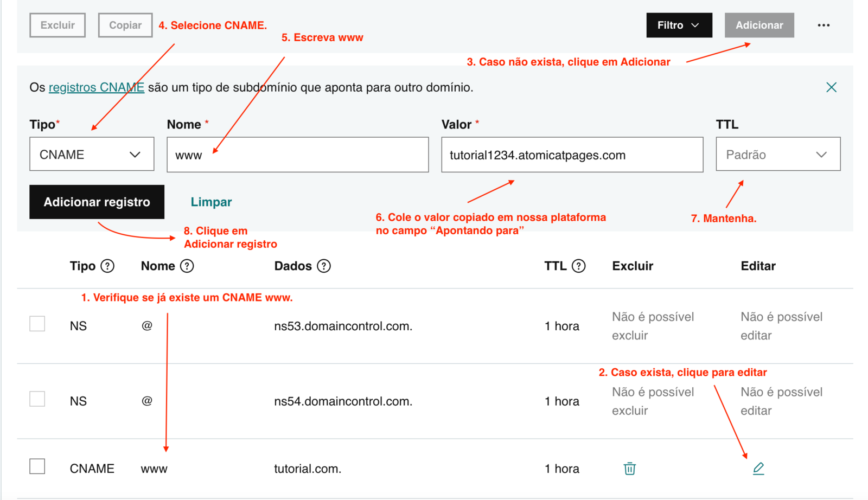Click the Editar column header

click(x=758, y=266)
